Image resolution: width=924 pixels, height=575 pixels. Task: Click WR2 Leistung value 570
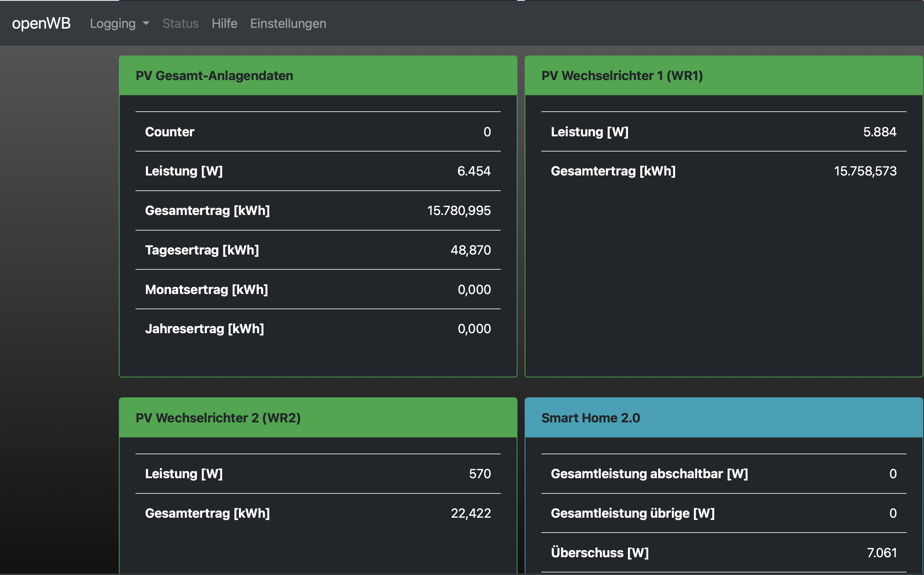tap(480, 473)
